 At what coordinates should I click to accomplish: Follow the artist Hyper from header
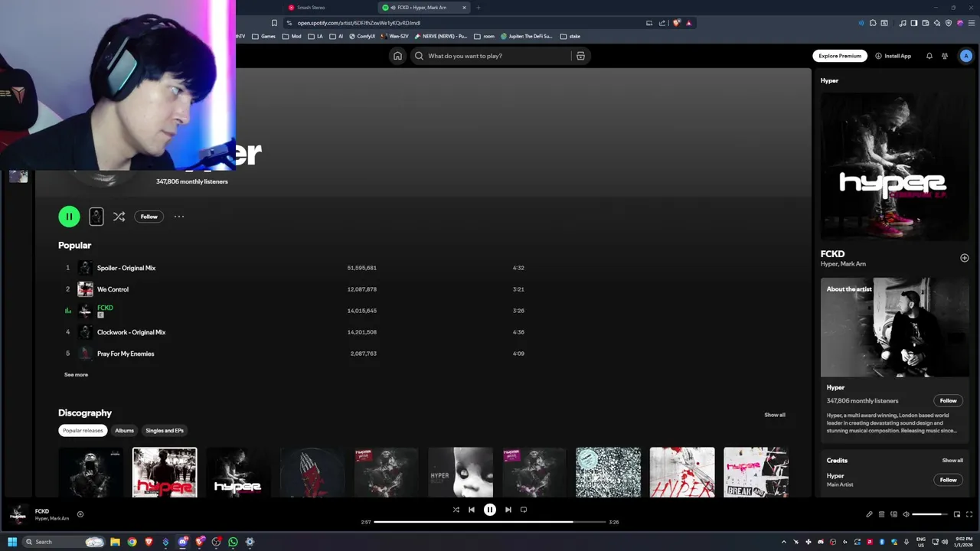149,217
